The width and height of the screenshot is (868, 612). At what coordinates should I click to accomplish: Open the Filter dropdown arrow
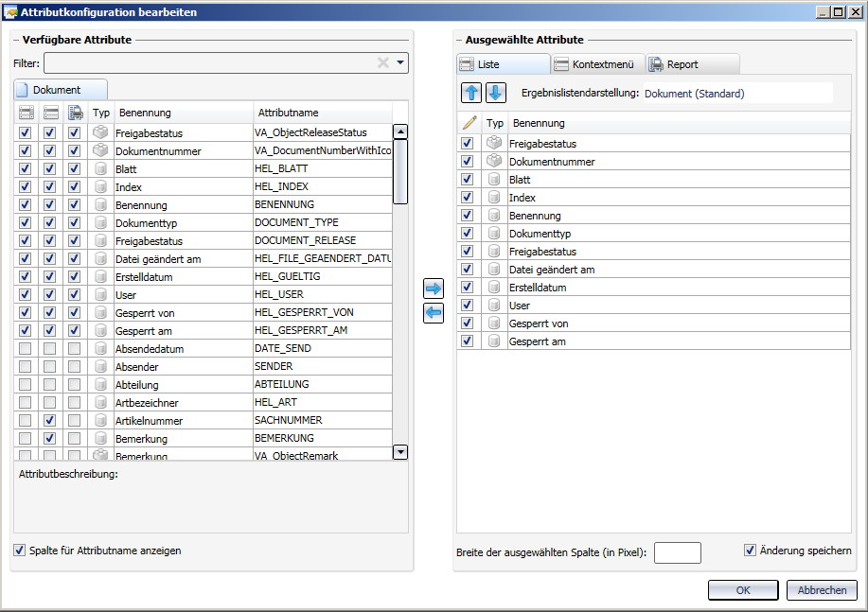401,63
